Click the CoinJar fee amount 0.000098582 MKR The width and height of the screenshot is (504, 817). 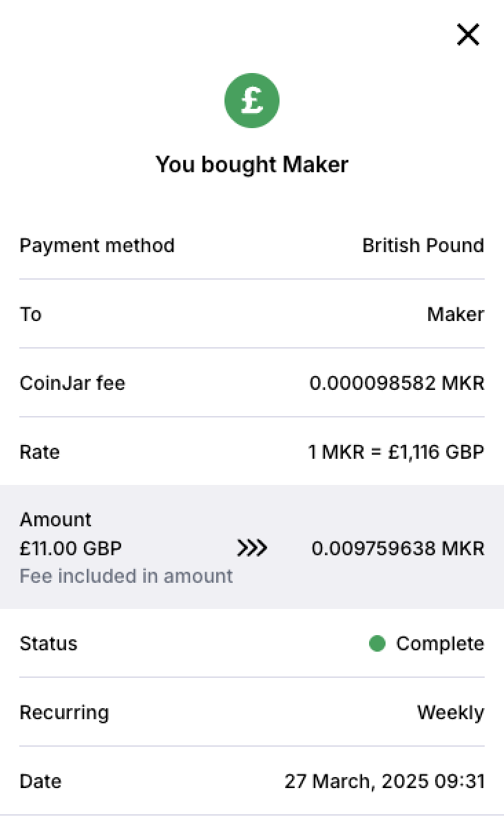[x=397, y=383]
